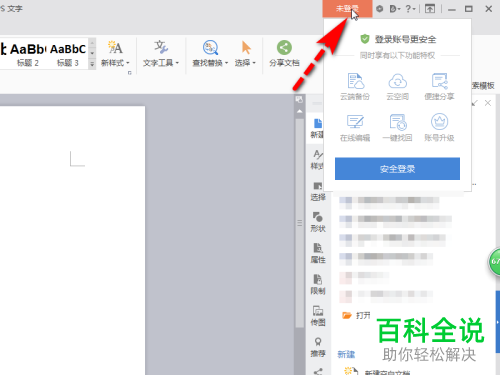Collapse the ribbon with the up-arrow icon
The height and width of the screenshot is (375, 500).
click(x=430, y=9)
